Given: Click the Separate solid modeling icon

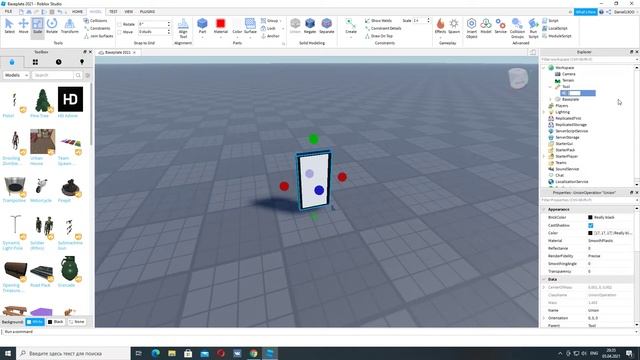Looking at the screenshot, I should (327, 26).
